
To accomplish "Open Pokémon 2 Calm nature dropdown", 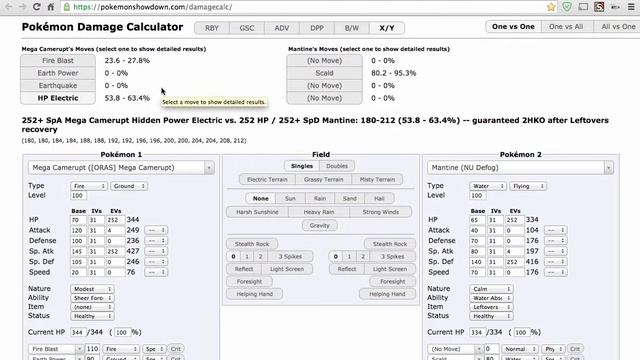I will pyautogui.click(x=491, y=289).
